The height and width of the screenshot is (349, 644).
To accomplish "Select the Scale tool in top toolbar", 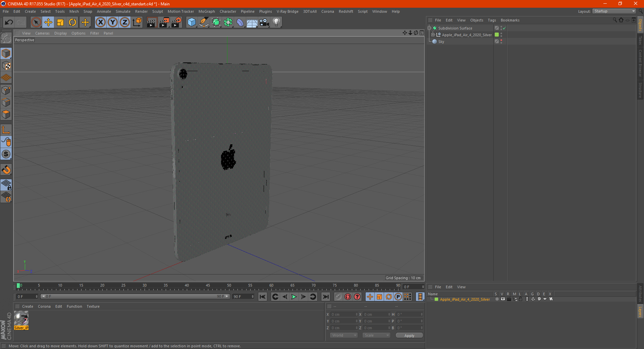I will pos(60,22).
